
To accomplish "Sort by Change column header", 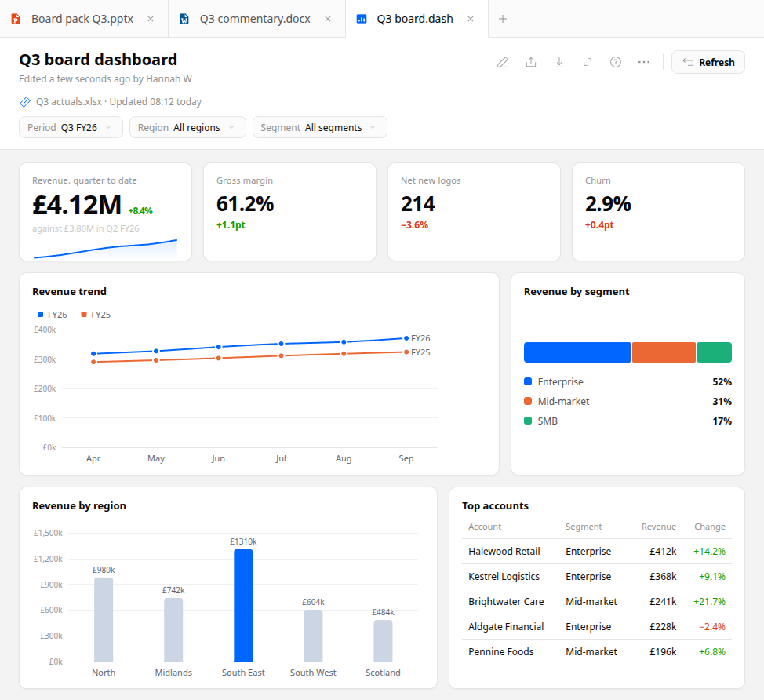I will click(x=710, y=527).
